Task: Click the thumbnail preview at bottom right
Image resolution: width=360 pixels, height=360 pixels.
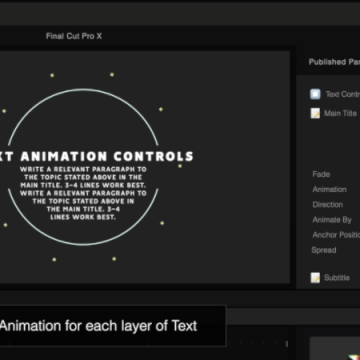Action: click(x=335, y=348)
